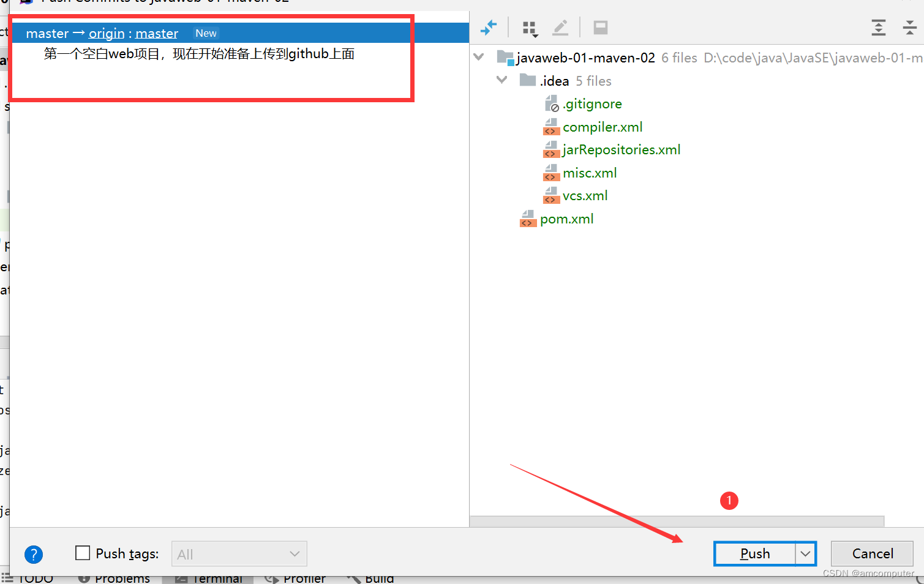
Task: Select jarRepositories.xml in file tree
Action: tap(622, 150)
